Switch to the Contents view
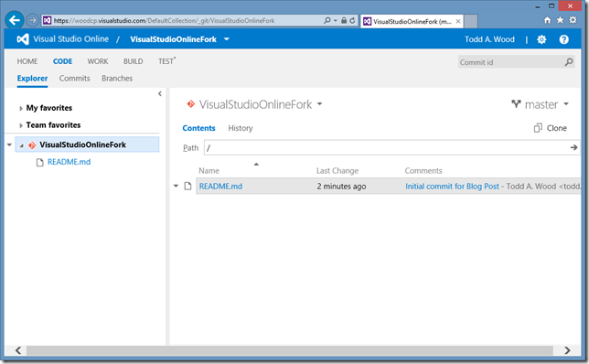The height and width of the screenshot is (364, 589). click(198, 128)
